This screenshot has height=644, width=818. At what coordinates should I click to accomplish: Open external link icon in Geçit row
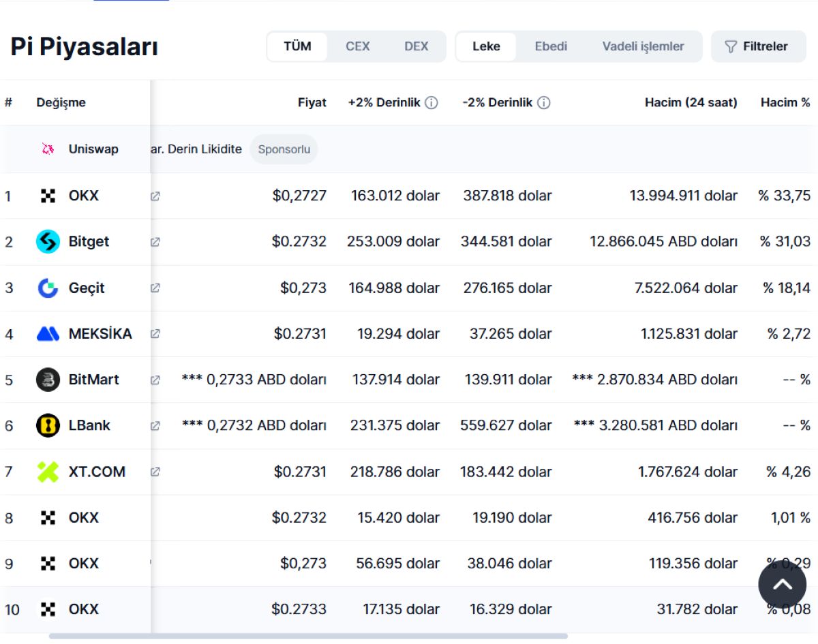coord(155,288)
